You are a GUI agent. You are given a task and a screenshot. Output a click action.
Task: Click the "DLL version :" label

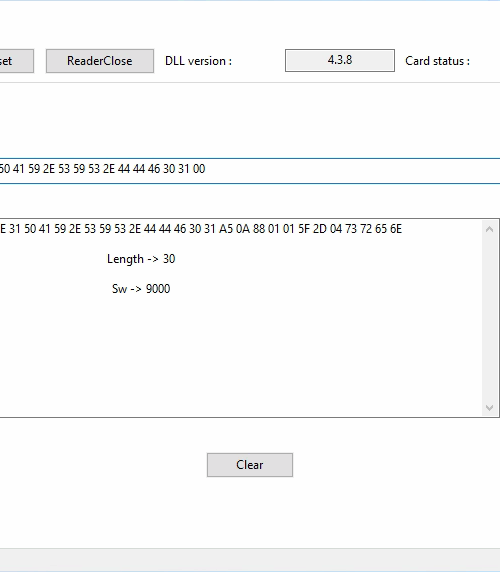pyautogui.click(x=198, y=61)
